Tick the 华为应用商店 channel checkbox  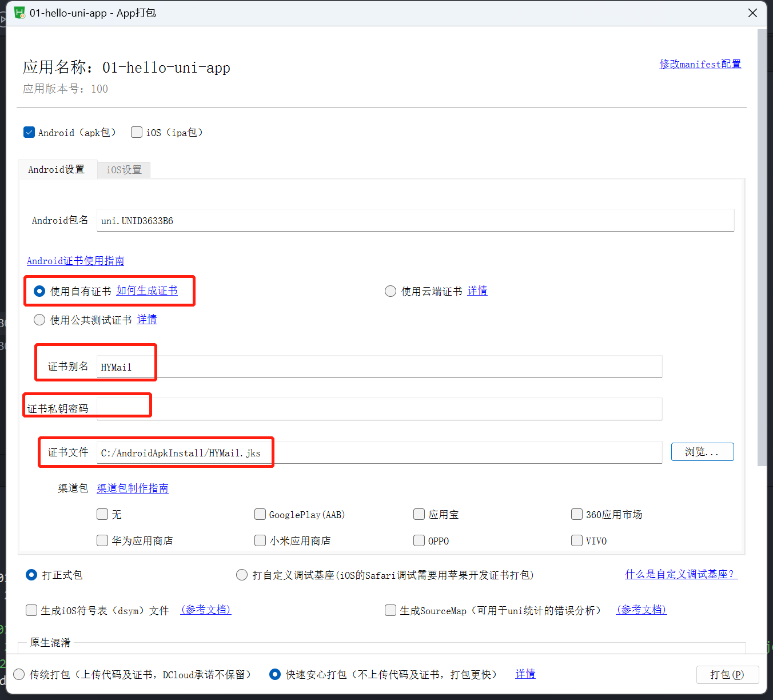(x=102, y=540)
